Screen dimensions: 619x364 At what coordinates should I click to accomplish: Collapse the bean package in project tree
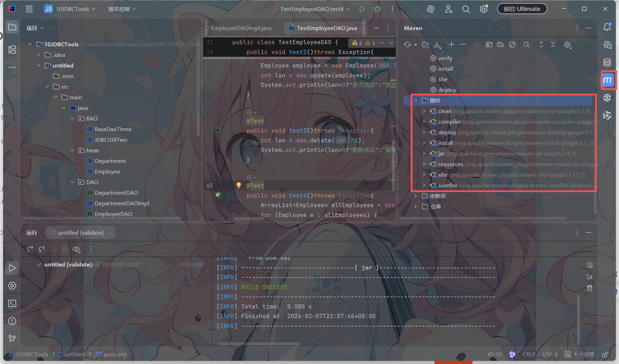pyautogui.click(x=72, y=150)
